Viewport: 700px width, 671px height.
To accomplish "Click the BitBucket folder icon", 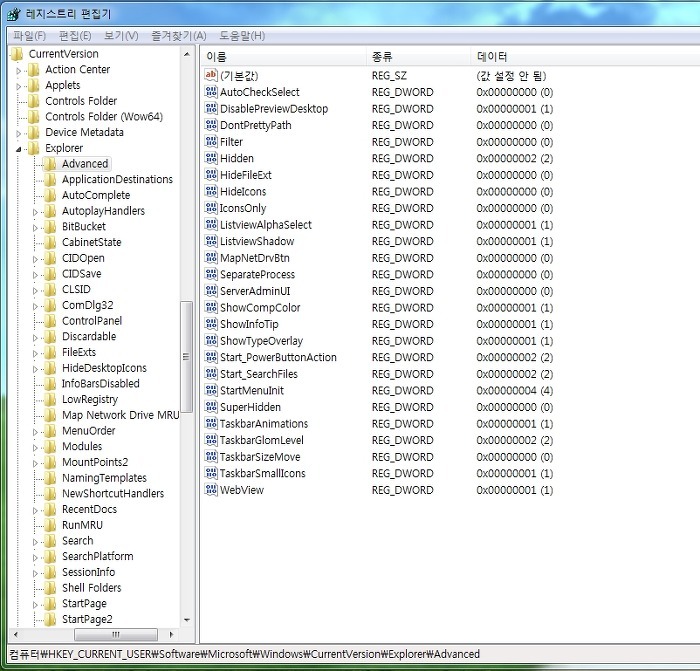I will point(50,227).
